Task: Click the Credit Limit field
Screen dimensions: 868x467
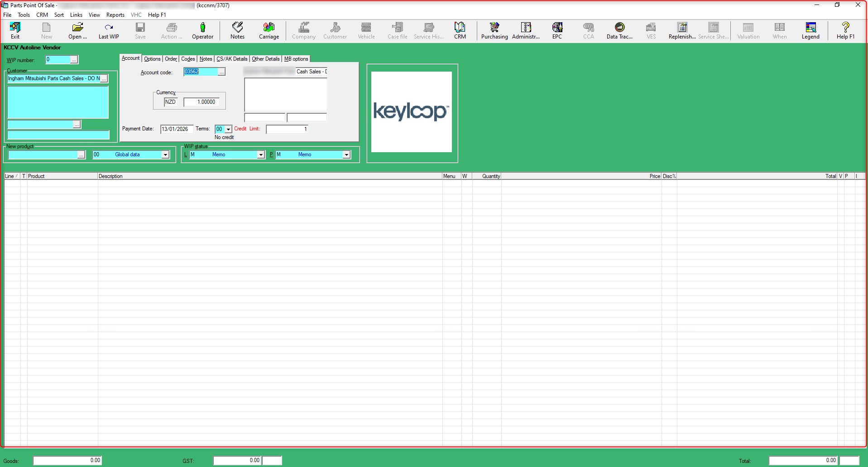Action: [x=287, y=130]
